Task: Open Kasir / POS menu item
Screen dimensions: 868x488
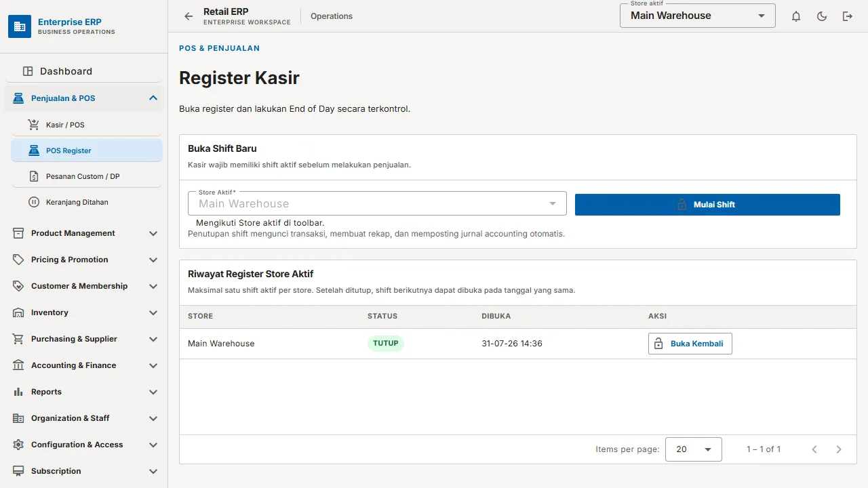Action: pos(87,125)
